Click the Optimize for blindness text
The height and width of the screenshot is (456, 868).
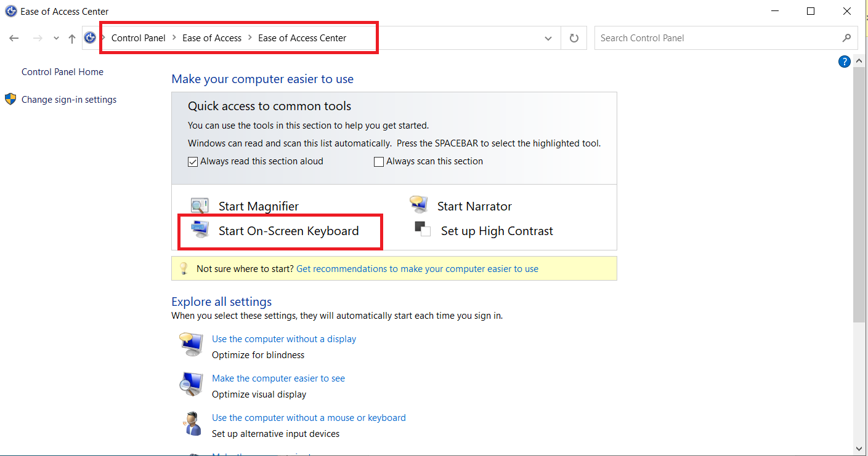[x=258, y=355]
